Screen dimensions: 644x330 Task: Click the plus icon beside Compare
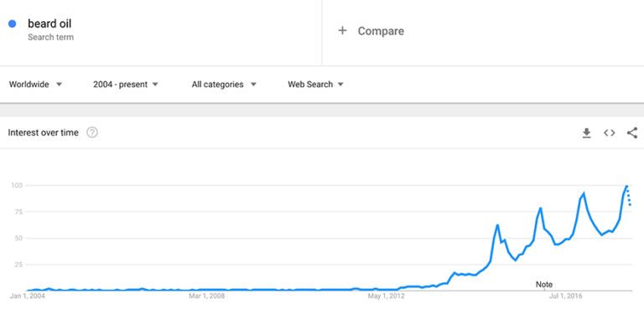342,30
